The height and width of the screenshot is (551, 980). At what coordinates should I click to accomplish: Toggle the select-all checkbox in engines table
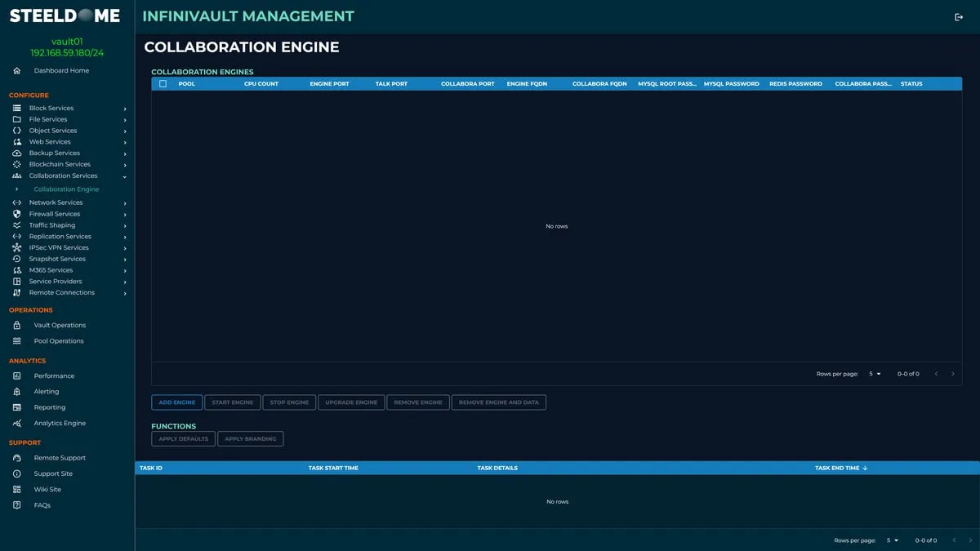tap(161, 83)
